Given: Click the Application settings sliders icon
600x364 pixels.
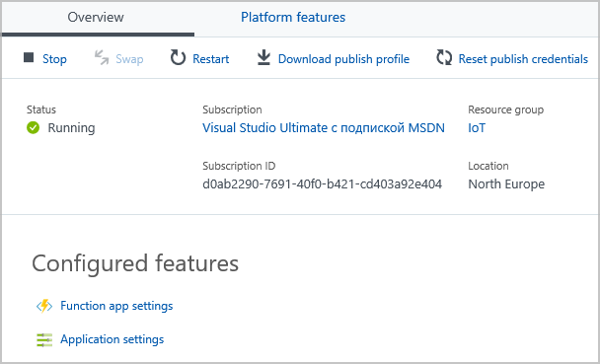Looking at the screenshot, I should coord(44,339).
